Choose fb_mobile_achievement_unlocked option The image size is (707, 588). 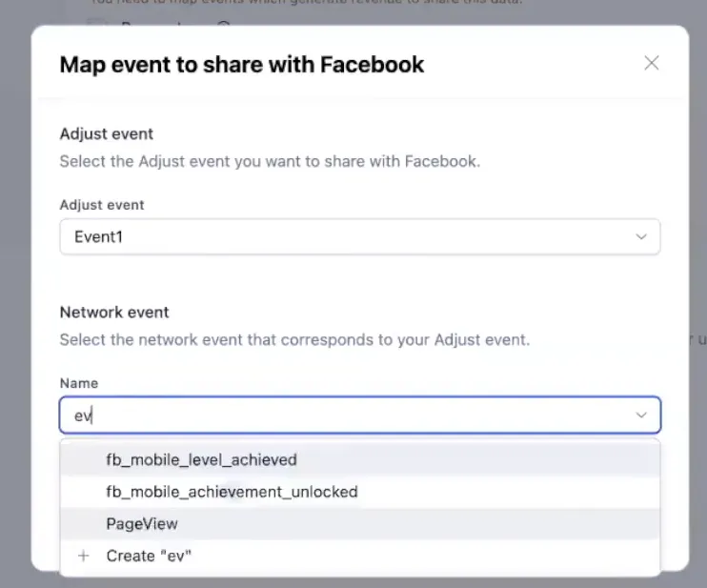pos(232,492)
